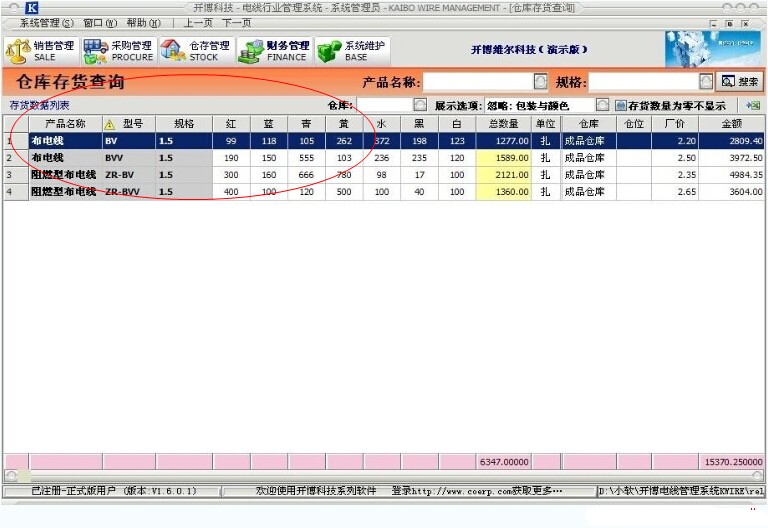Open the 帮助(H) menu
Viewport: 768px width, 528px height.
click(x=144, y=23)
